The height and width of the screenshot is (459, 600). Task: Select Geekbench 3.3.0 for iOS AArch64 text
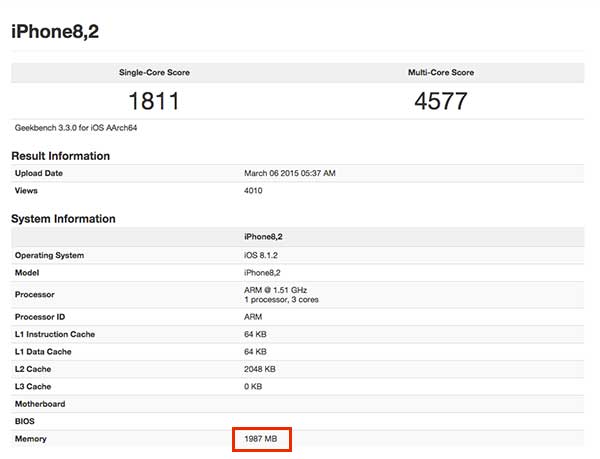pyautogui.click(x=76, y=128)
